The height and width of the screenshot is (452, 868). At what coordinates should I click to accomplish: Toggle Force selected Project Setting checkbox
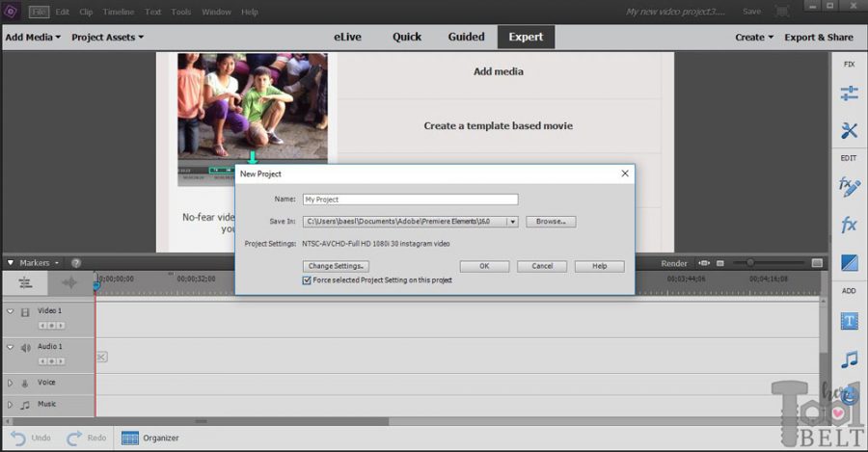[x=307, y=280]
